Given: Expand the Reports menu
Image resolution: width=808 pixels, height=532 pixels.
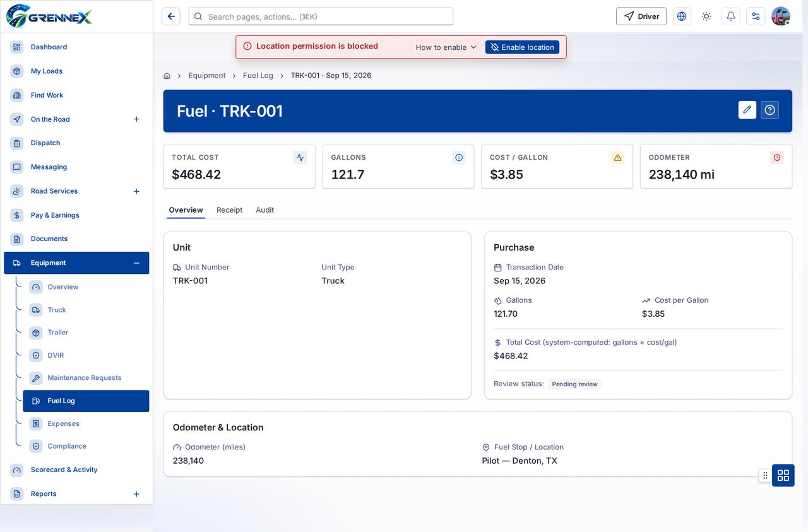Looking at the screenshot, I should tap(136, 494).
